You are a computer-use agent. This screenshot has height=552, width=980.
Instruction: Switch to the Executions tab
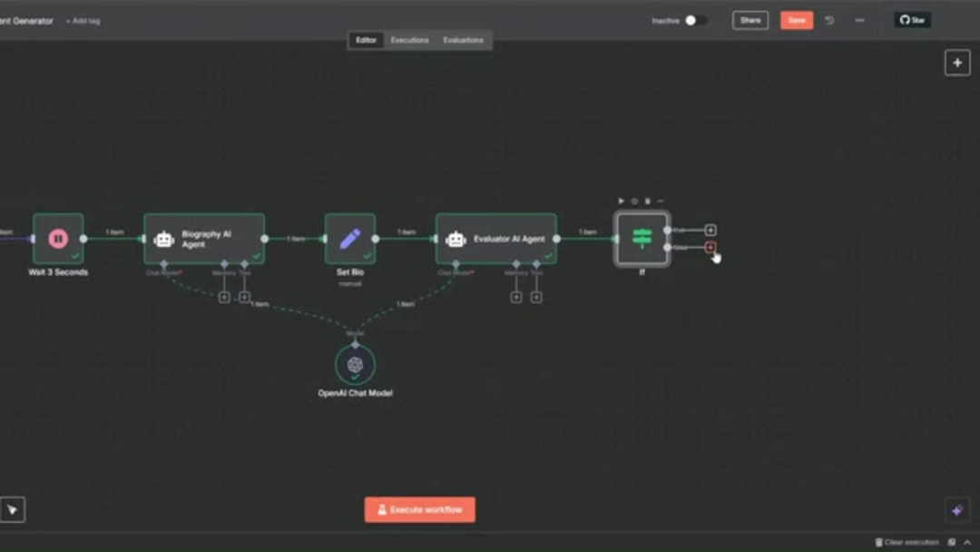(409, 40)
